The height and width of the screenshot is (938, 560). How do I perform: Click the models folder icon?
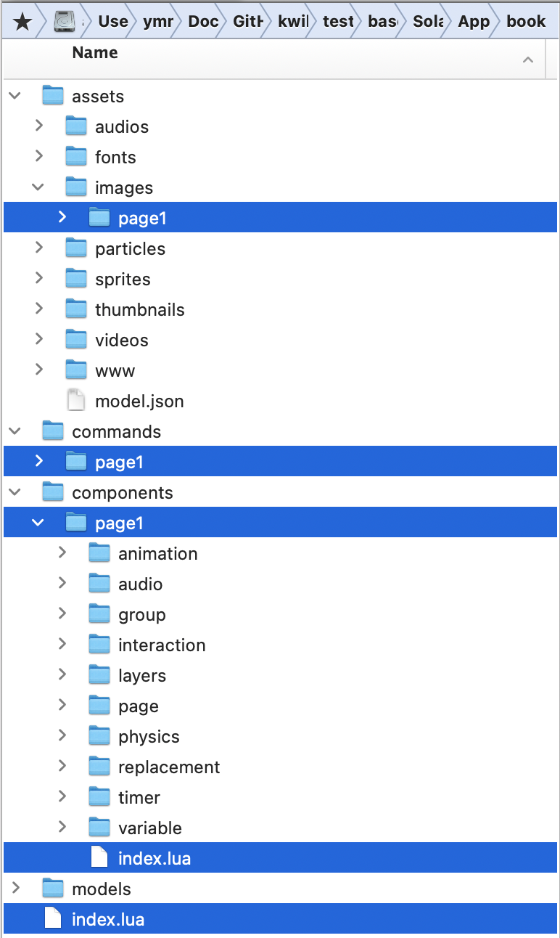[53, 889]
